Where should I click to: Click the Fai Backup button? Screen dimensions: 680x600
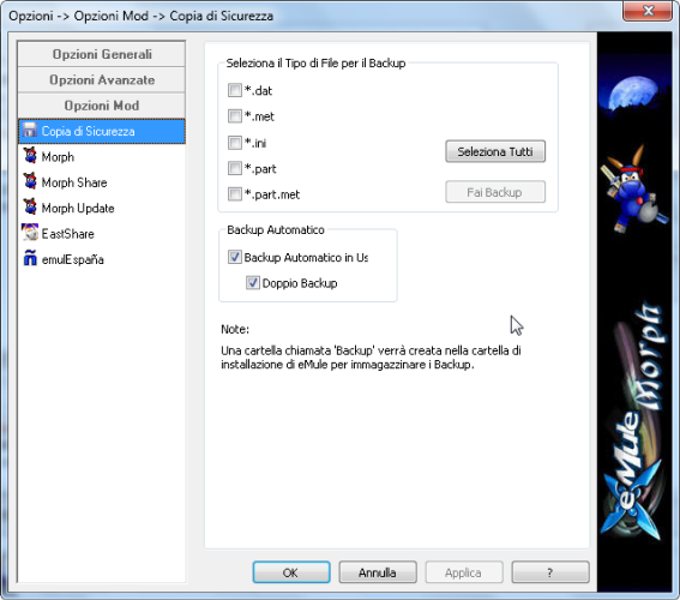pyautogui.click(x=495, y=192)
